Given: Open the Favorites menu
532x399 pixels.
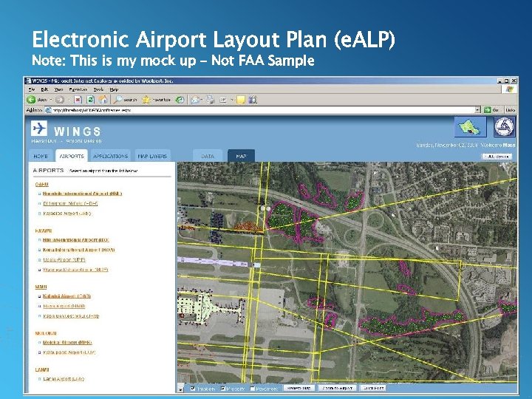Looking at the screenshot, I should (78, 89).
